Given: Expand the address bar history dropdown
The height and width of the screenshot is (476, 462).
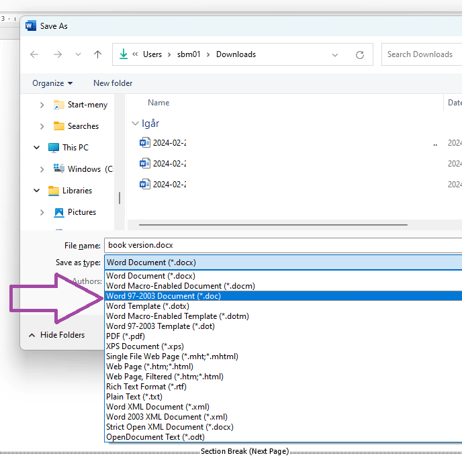Looking at the screenshot, I should [x=335, y=55].
